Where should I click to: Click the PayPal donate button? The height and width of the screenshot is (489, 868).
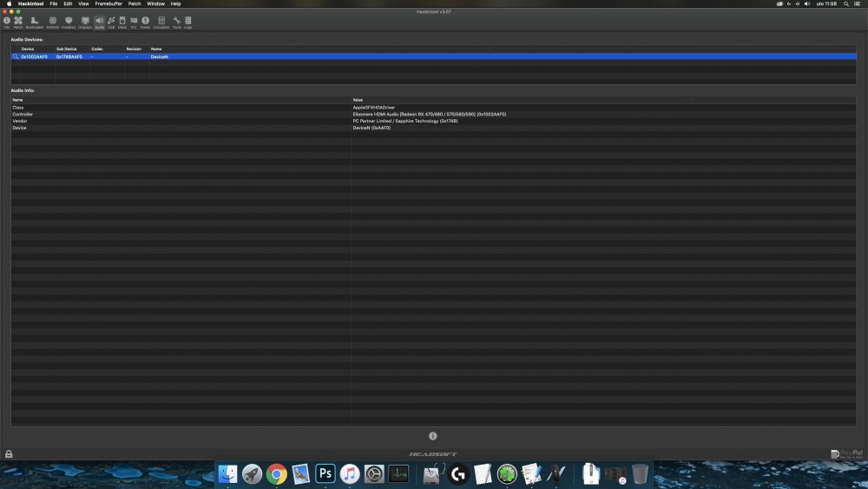click(x=847, y=453)
